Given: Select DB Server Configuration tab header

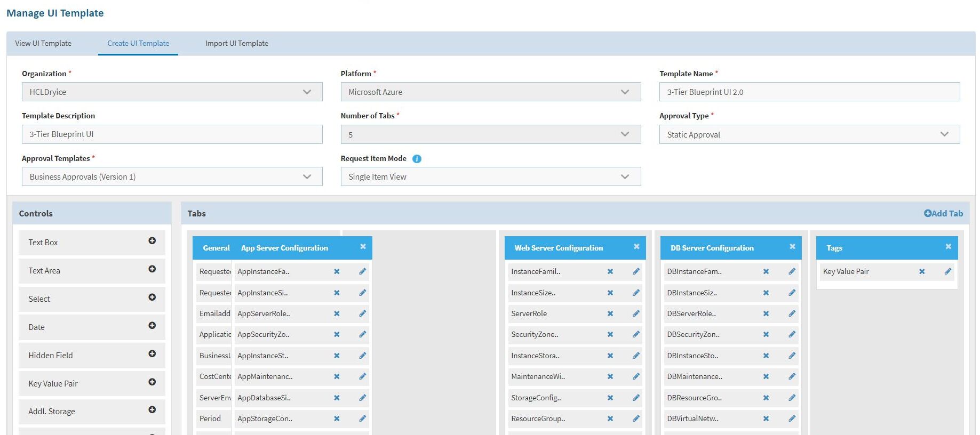Looking at the screenshot, I should 712,248.
